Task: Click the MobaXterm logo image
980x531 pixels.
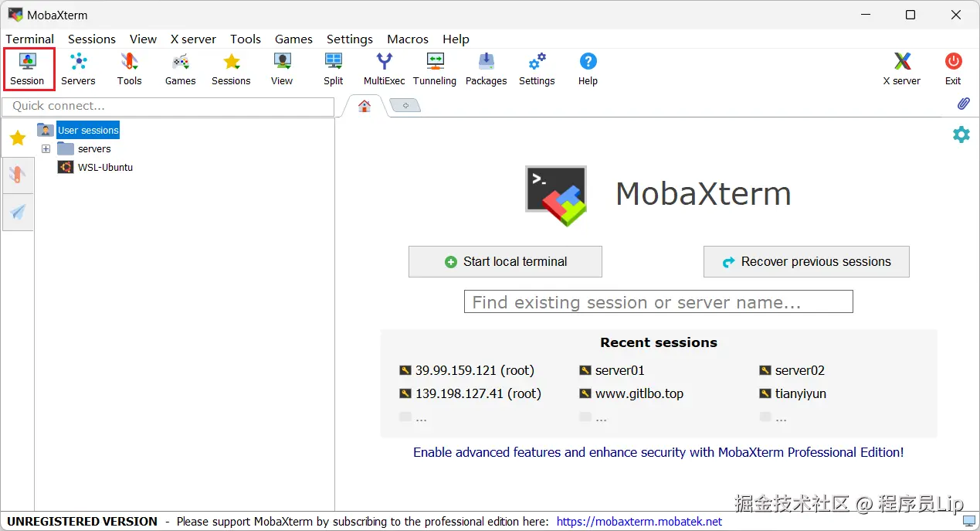Action: click(x=556, y=196)
